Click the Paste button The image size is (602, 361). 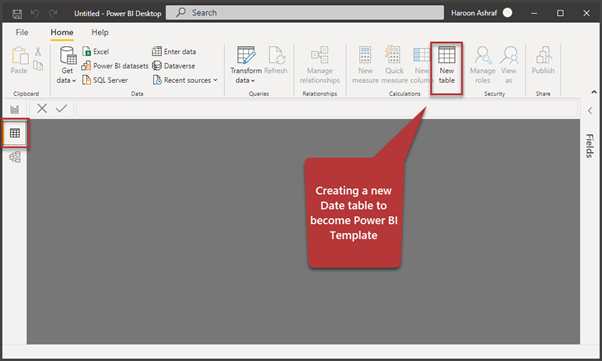(x=19, y=60)
